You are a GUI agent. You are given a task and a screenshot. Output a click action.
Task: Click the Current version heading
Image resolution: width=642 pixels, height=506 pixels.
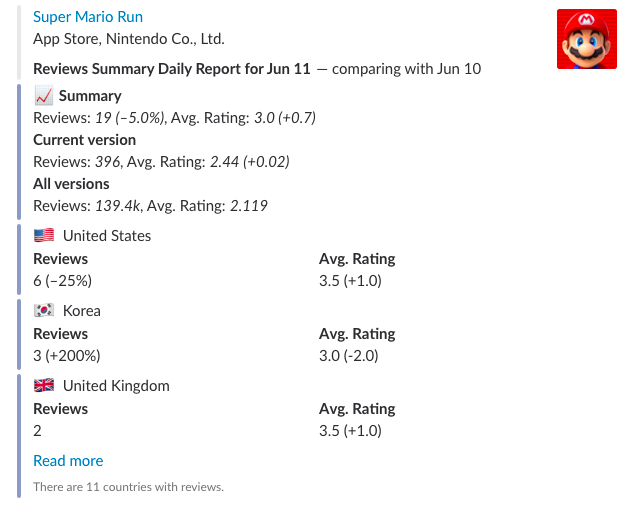click(x=85, y=140)
